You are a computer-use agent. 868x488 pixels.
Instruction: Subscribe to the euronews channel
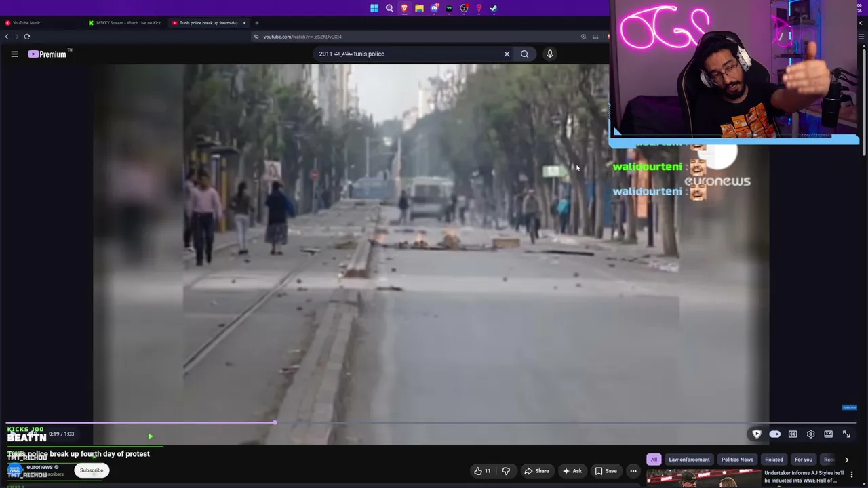92,470
